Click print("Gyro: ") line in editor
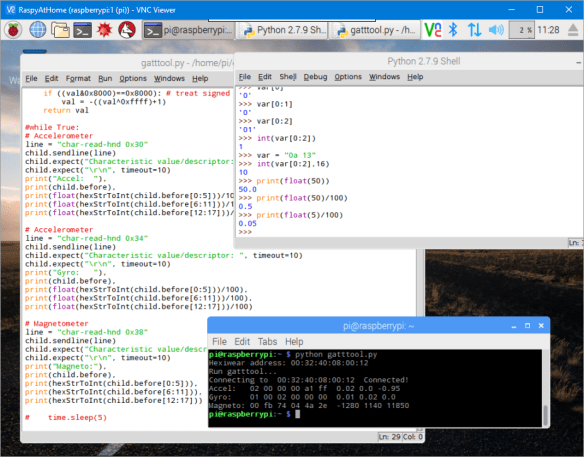Image resolution: width=584 pixels, height=457 pixels. (66, 272)
